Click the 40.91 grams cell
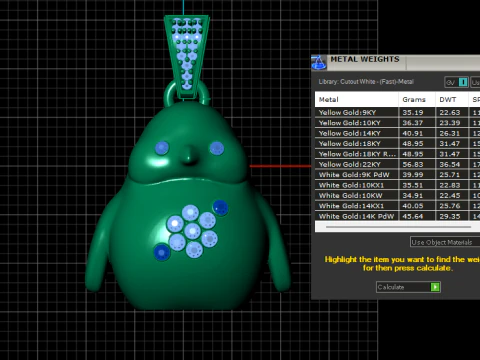The height and width of the screenshot is (360, 480). (x=417, y=133)
